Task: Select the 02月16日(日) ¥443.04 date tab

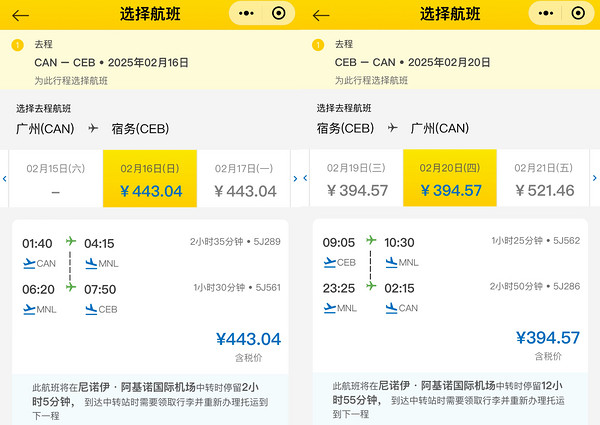Action: pyautogui.click(x=150, y=179)
